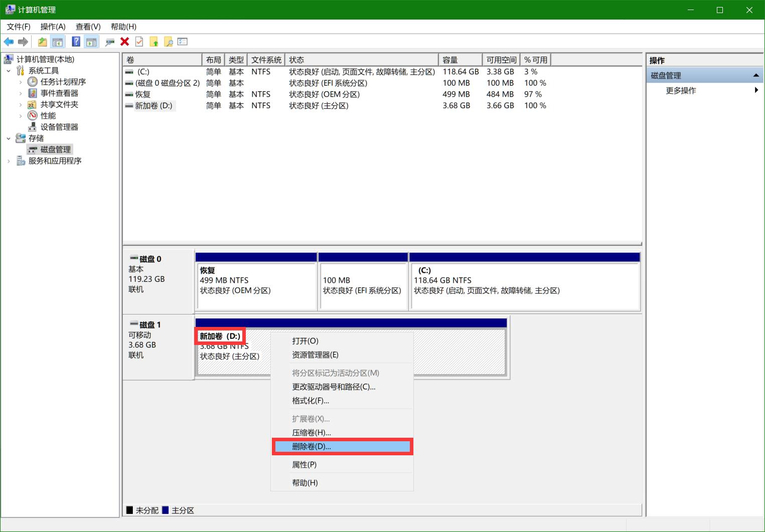The height and width of the screenshot is (532, 765).
Task: Sort by the 卷 column header
Action: [x=163, y=60]
